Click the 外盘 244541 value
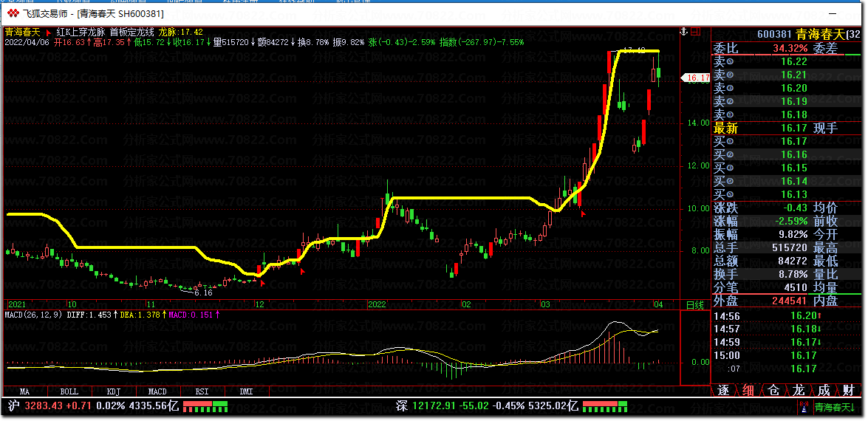This screenshot has width=868, height=421. point(790,301)
